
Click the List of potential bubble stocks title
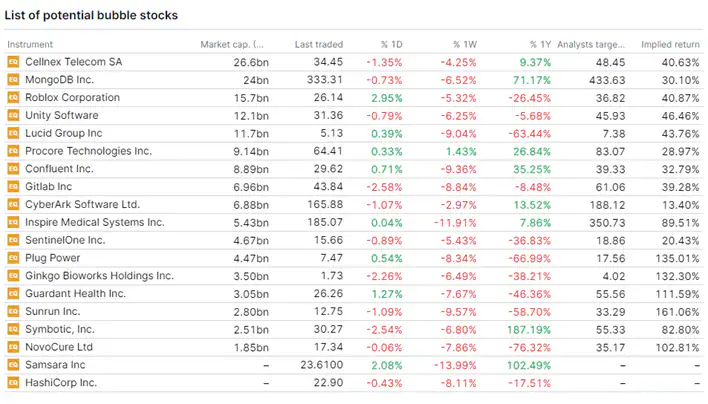[x=91, y=15]
